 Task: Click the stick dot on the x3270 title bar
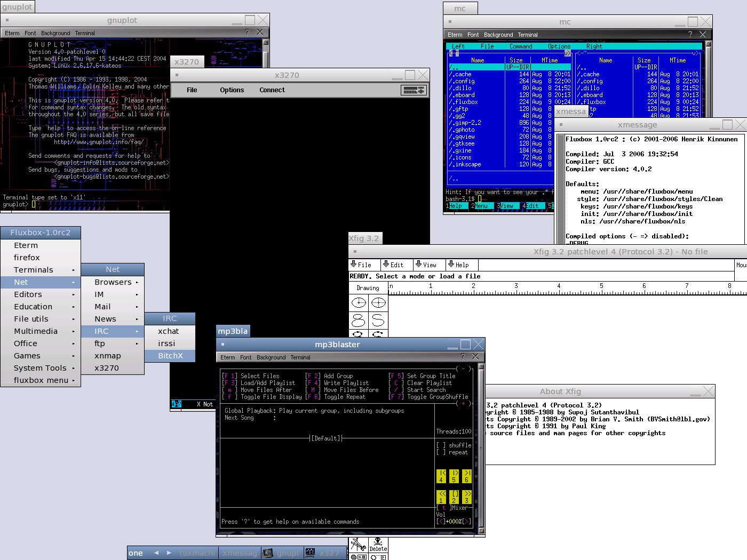click(x=177, y=75)
